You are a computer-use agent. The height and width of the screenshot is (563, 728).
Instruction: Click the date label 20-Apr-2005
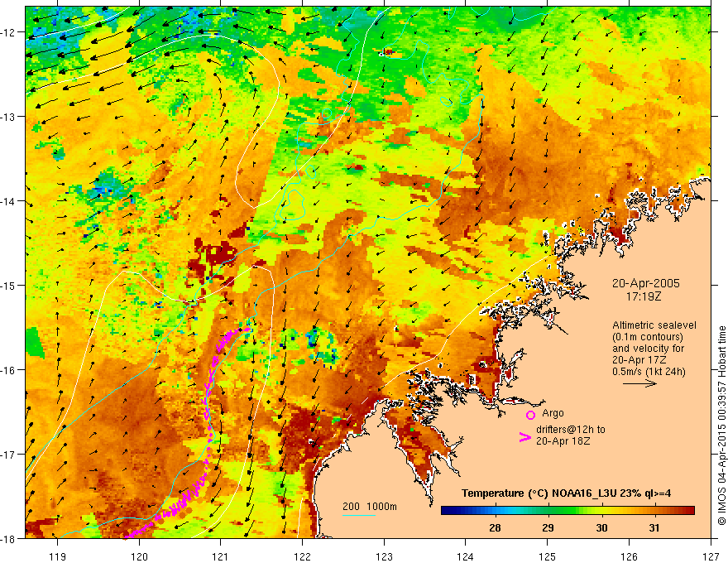(645, 283)
